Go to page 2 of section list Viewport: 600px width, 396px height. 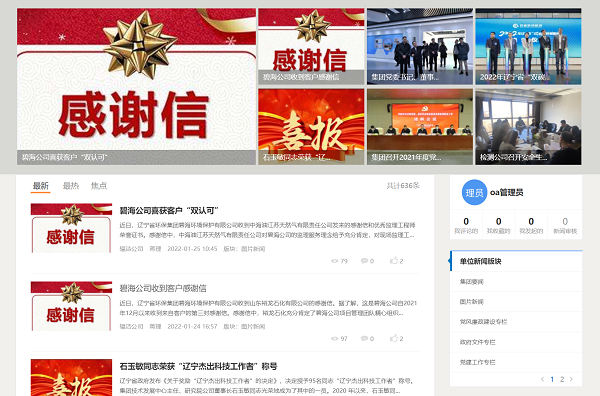click(x=562, y=379)
